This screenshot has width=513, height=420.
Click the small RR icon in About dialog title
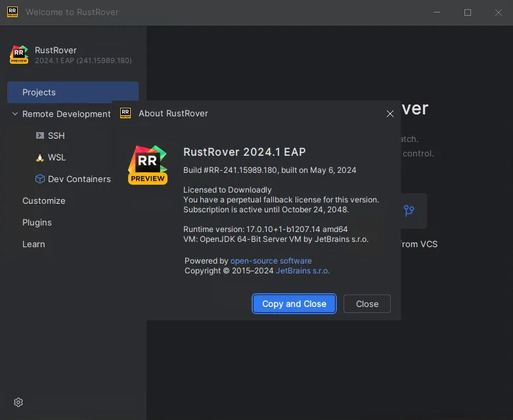coord(125,113)
